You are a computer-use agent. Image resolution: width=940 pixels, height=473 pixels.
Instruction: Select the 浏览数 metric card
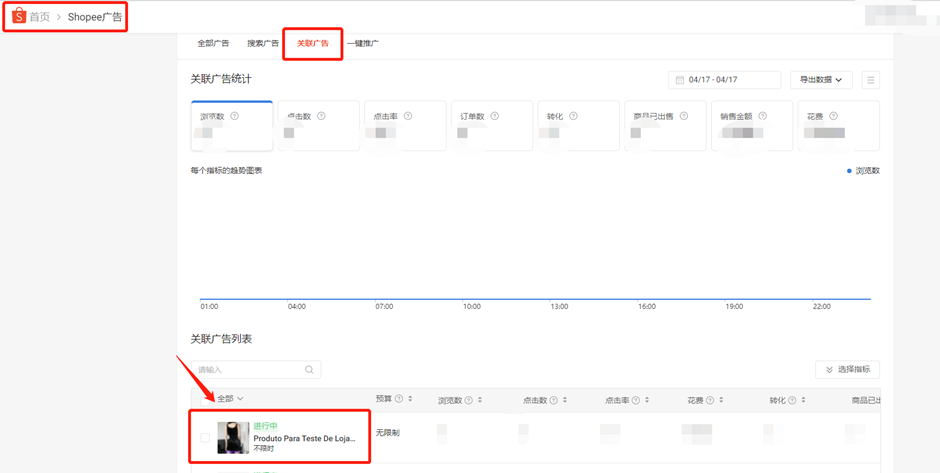(x=232, y=125)
